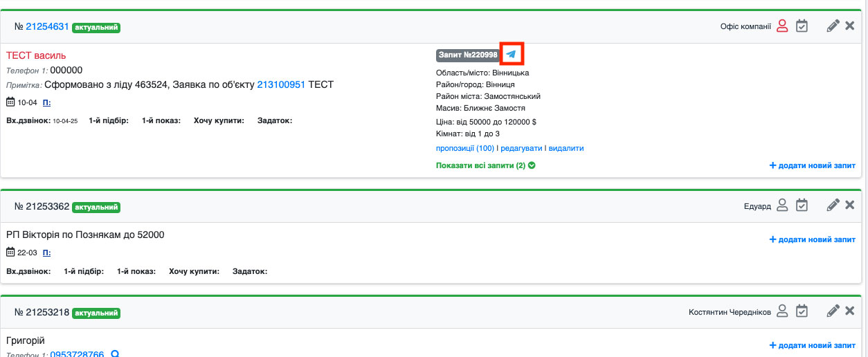Open calendar task icon for record 21254631
Image resolution: width=868 pixels, height=357 pixels.
click(802, 27)
